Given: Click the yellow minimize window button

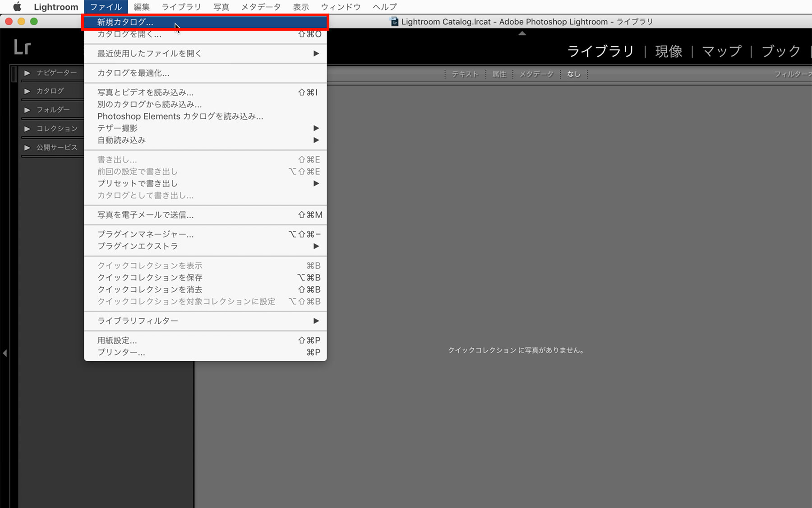Looking at the screenshot, I should [x=21, y=21].
